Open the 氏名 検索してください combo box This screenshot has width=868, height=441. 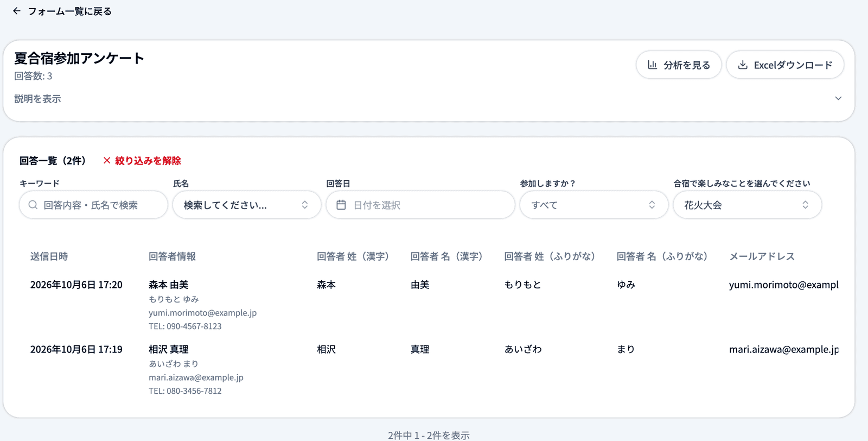pyautogui.click(x=247, y=205)
